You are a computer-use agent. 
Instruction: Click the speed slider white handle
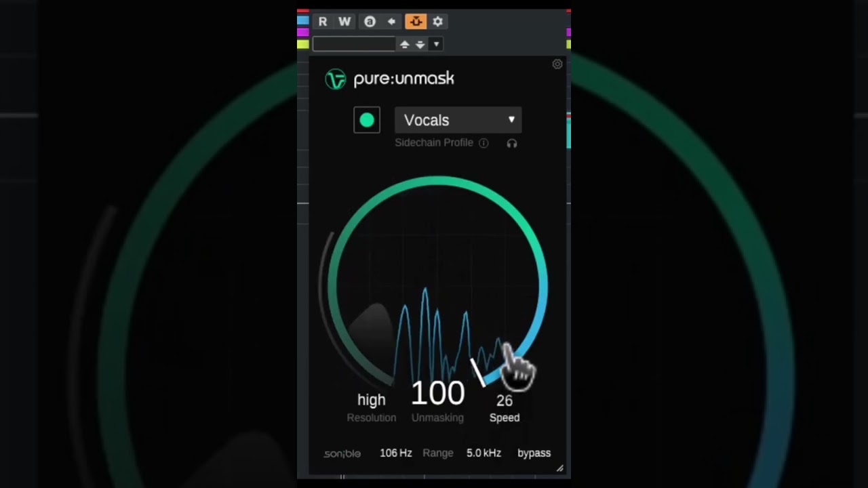pos(478,373)
